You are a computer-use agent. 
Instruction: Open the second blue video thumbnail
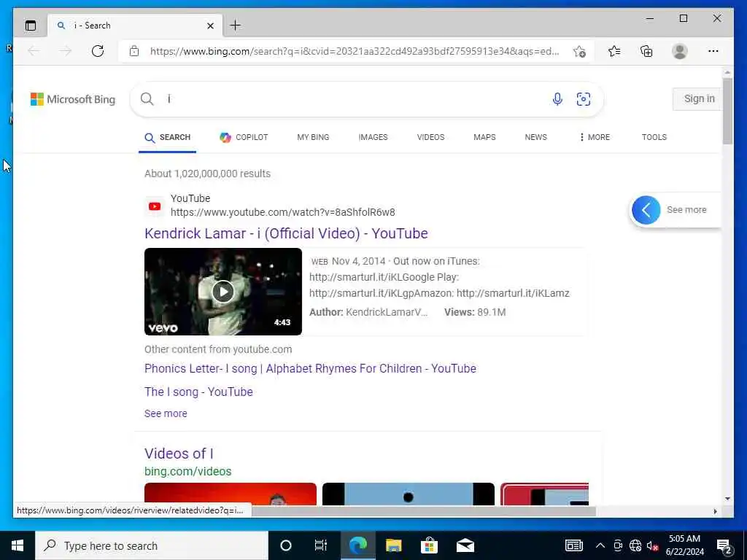click(409, 494)
